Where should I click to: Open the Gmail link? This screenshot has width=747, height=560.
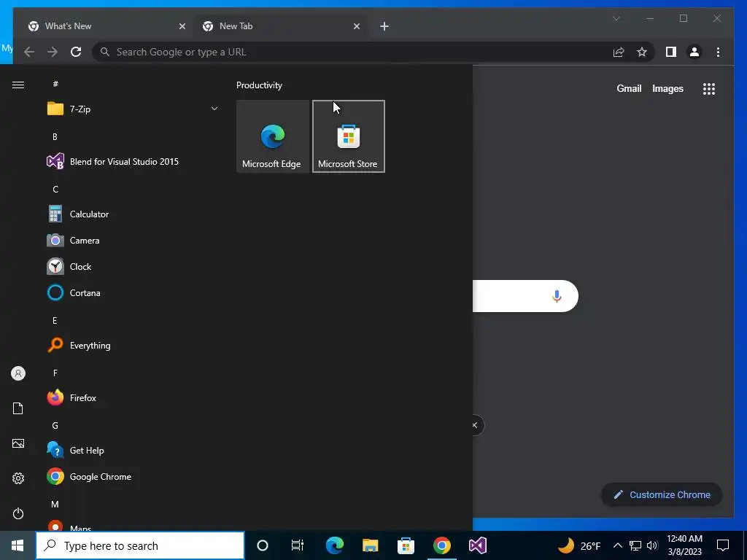point(629,88)
